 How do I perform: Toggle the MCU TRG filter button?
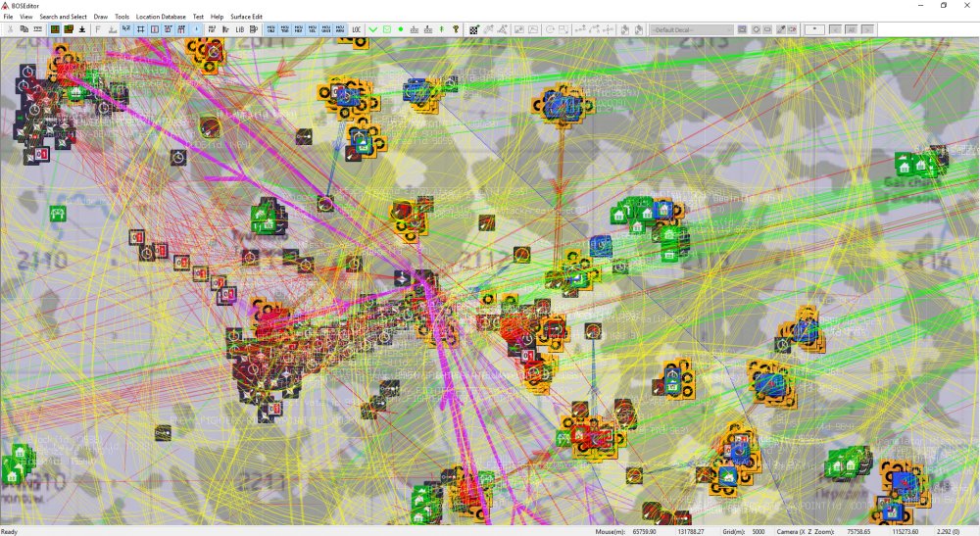[284, 29]
